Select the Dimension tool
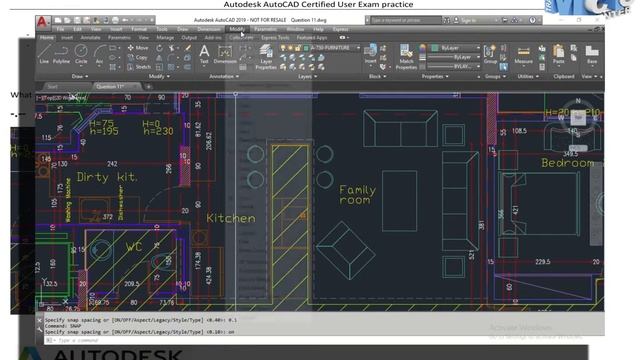 pos(225,54)
